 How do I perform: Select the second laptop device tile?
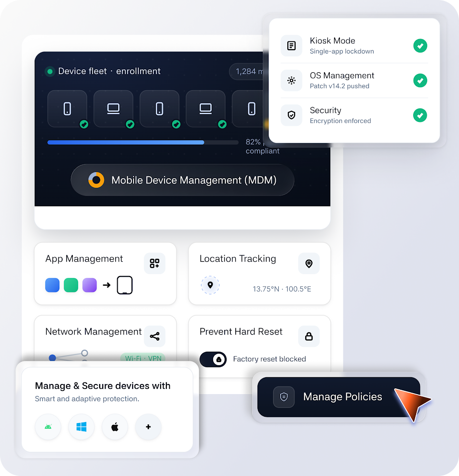pos(206,109)
